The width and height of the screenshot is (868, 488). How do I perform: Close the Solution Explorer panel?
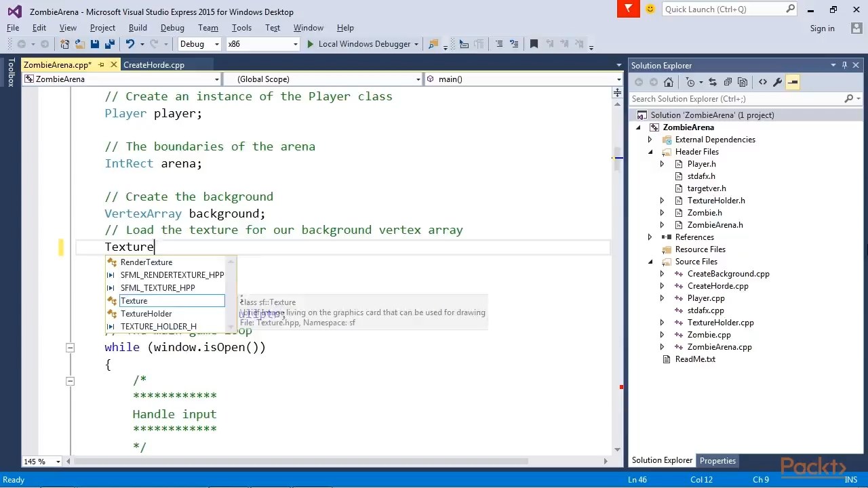point(856,65)
